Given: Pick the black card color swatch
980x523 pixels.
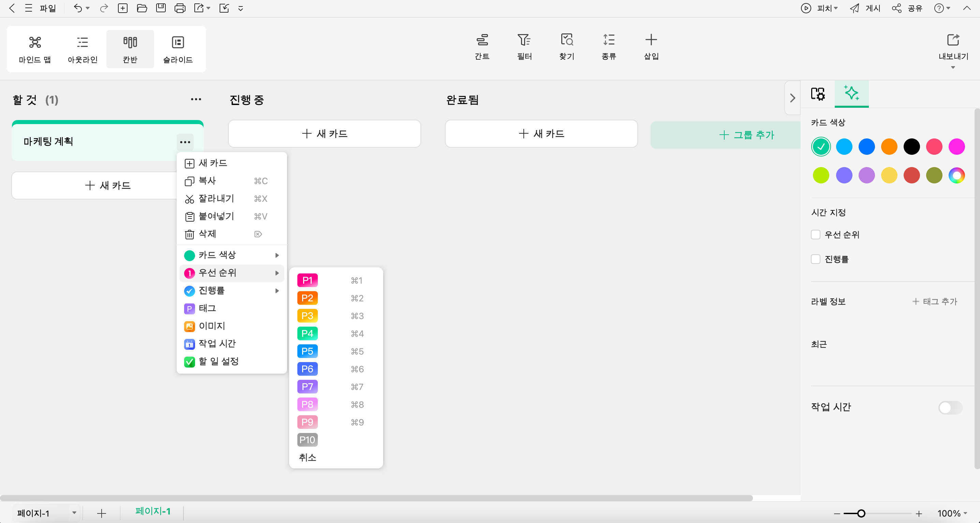Looking at the screenshot, I should (x=911, y=147).
